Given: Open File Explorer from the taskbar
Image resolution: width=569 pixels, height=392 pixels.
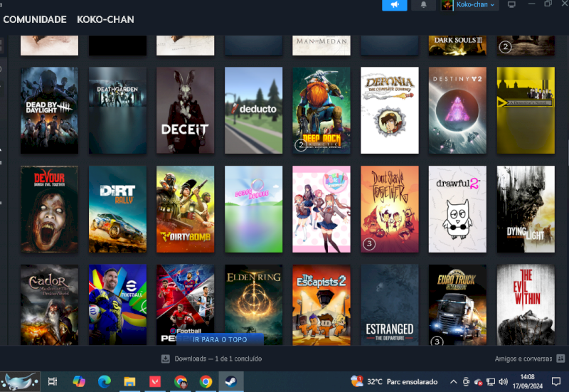Looking at the screenshot, I should point(129,381).
